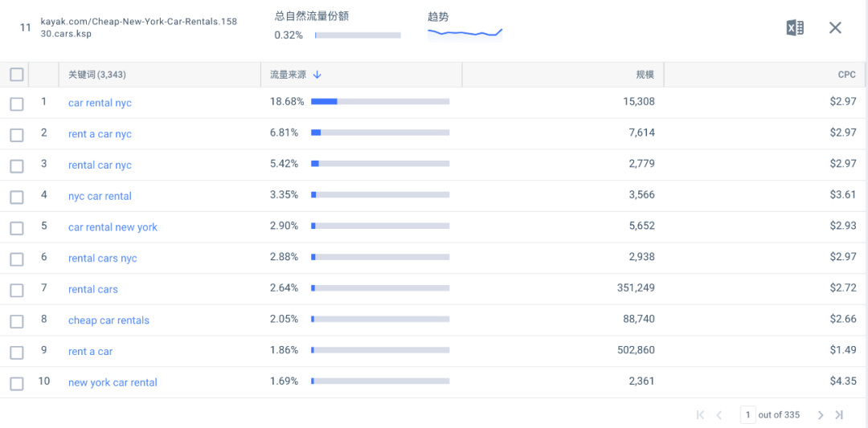Viewport: 868px width, 428px height.
Task: View the 趋势 trend sparkline chart
Action: point(465,33)
